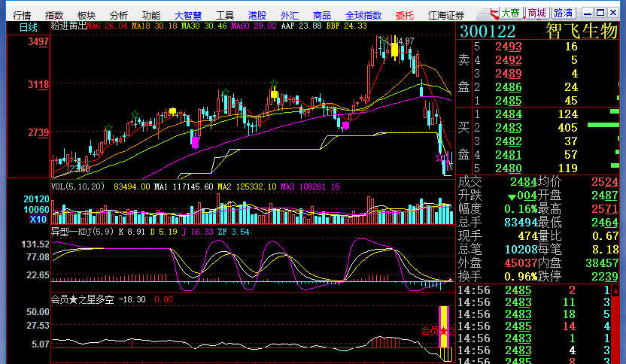Click sell level 5 price 2493
626x364 pixels.
point(508,47)
